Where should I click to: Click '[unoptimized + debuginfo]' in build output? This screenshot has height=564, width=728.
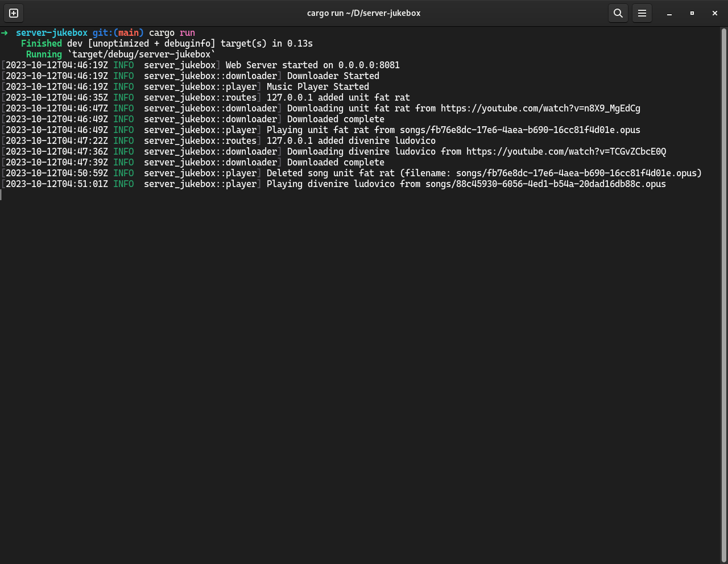coord(151,43)
